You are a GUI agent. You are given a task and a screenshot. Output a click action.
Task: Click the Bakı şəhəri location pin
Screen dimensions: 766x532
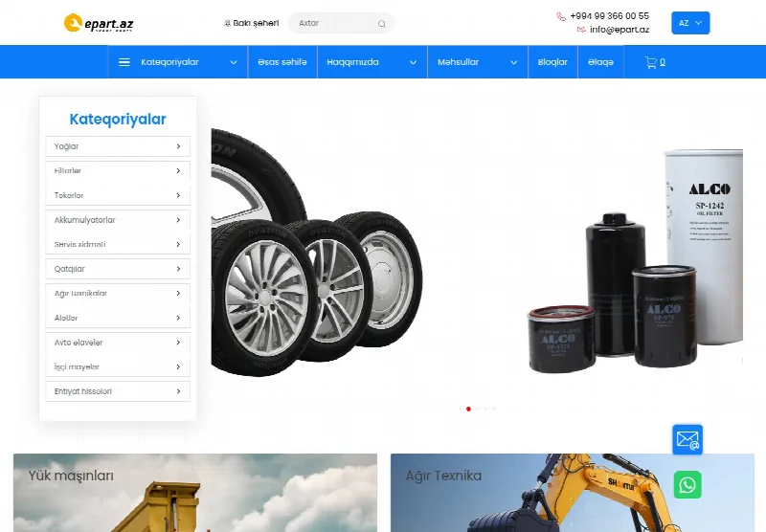(227, 23)
